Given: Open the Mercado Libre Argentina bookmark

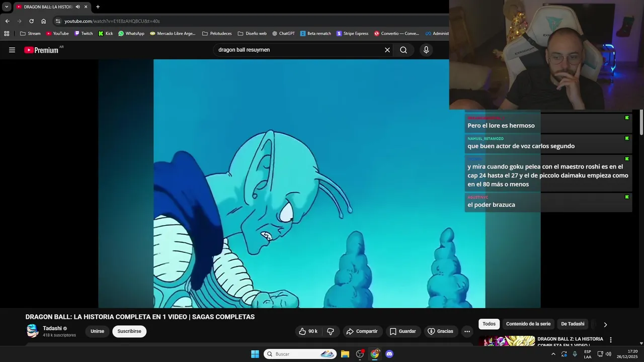Looking at the screenshot, I should click(x=173, y=34).
